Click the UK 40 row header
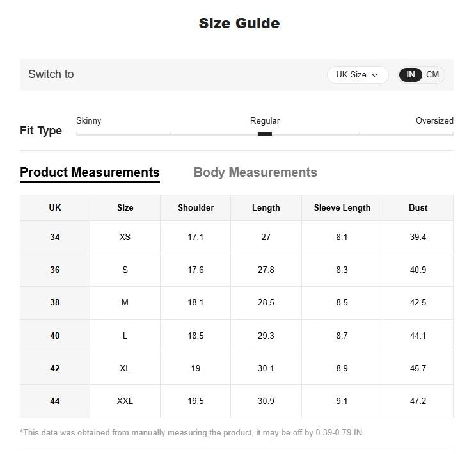 click(x=55, y=336)
